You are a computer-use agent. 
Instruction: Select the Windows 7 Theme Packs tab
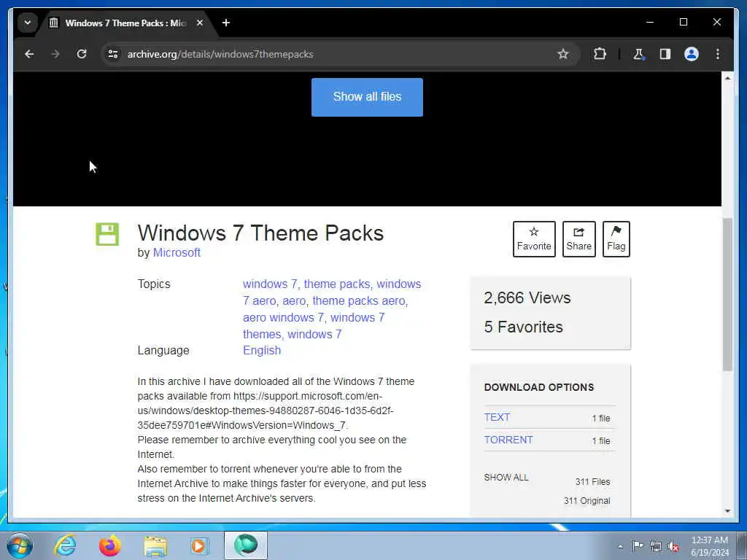(125, 23)
